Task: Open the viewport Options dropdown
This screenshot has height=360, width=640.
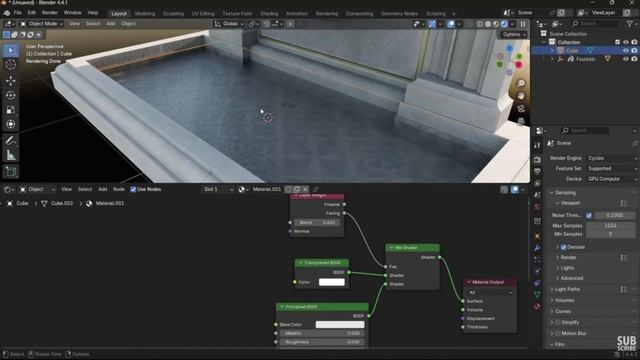Action: point(514,35)
